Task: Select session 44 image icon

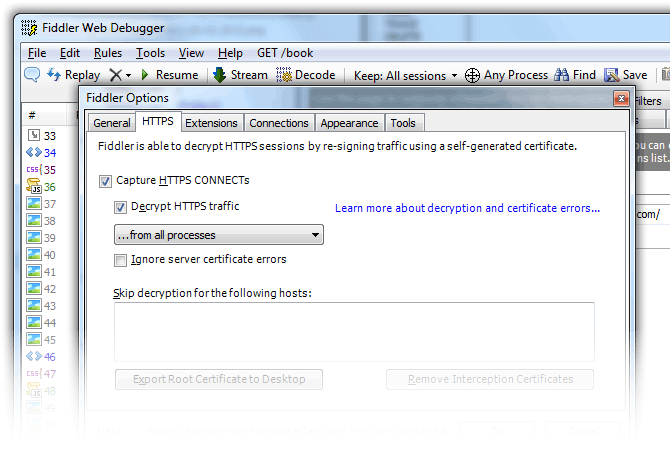Action: click(x=34, y=322)
